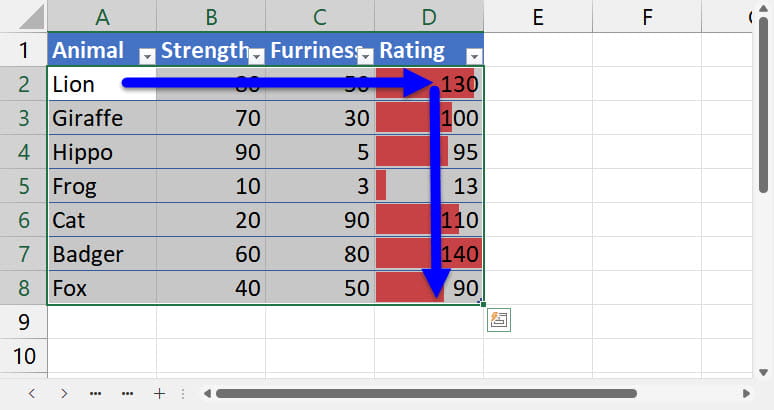Go to previous sheet with left arrow
This screenshot has width=774, height=410.
[x=31, y=393]
